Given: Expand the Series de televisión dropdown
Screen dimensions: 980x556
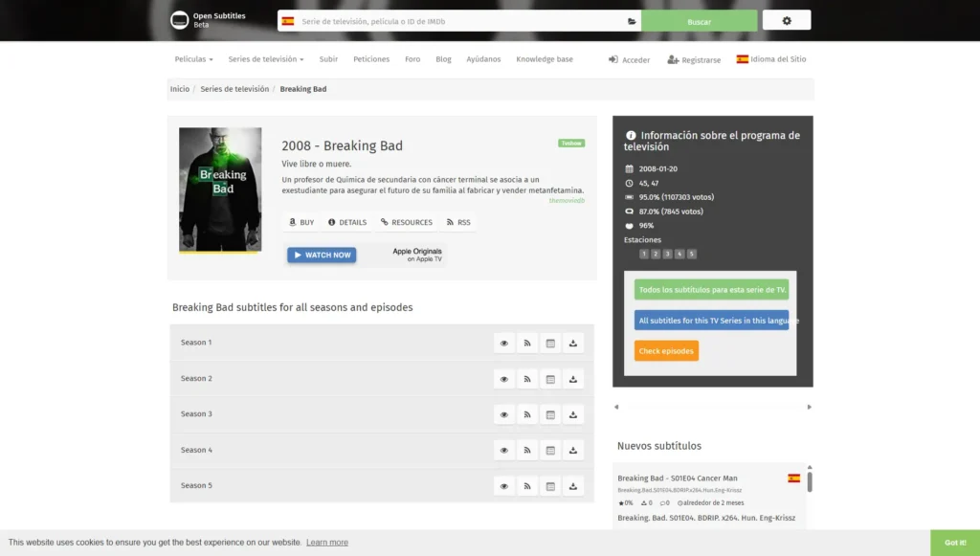Looking at the screenshot, I should click(266, 59).
